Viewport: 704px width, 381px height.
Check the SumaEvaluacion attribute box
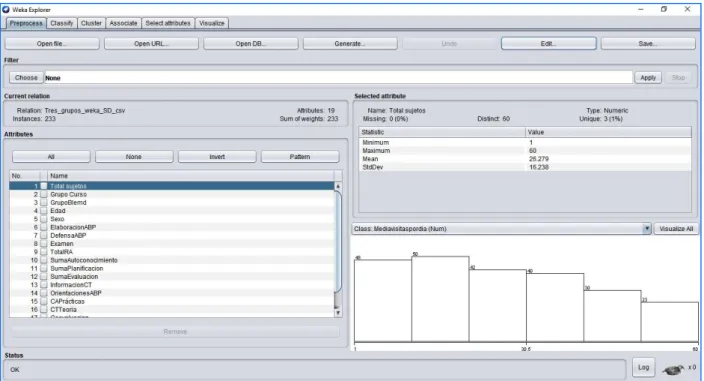[44, 276]
